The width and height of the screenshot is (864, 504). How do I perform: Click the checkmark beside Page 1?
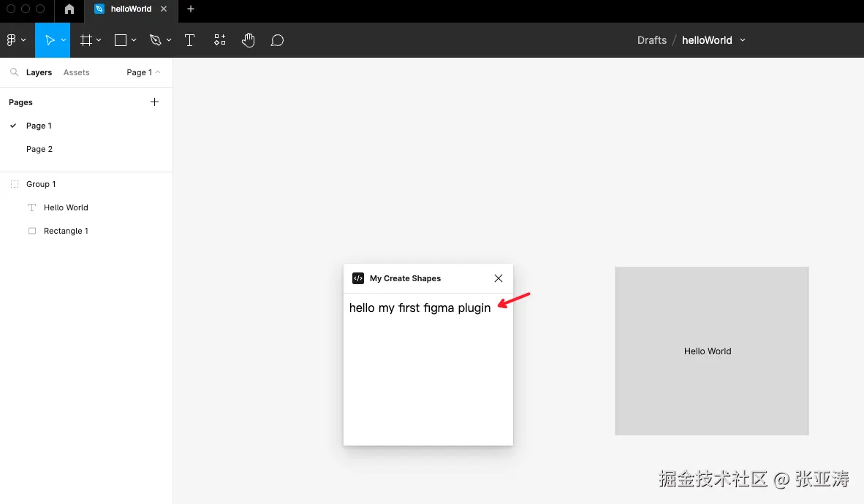click(13, 126)
